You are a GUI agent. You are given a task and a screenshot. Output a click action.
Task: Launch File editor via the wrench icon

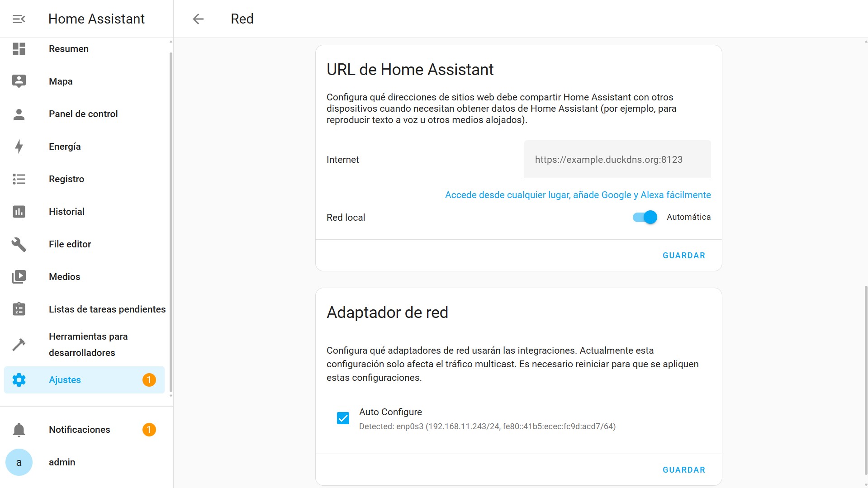[x=19, y=244]
